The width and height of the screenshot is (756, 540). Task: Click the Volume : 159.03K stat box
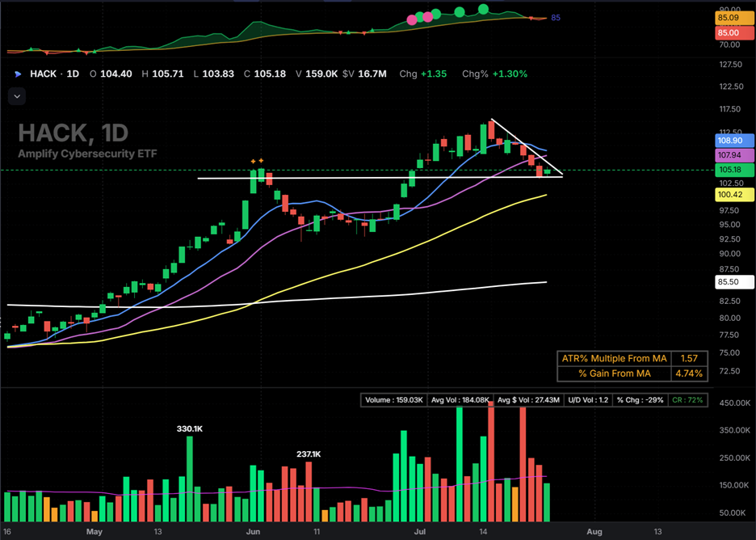pyautogui.click(x=394, y=400)
